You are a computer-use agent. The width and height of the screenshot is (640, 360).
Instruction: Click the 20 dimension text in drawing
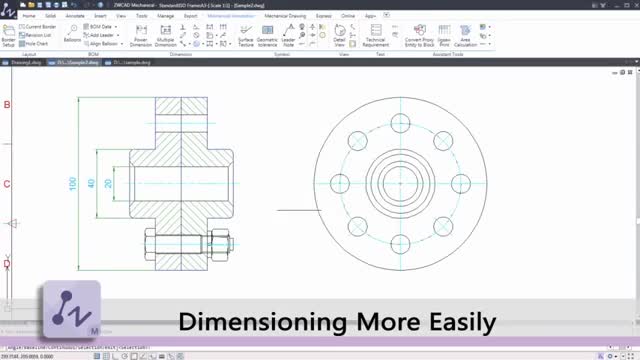108,184
